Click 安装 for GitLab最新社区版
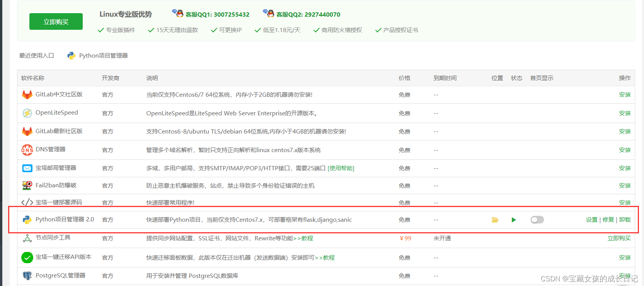 [x=625, y=132]
